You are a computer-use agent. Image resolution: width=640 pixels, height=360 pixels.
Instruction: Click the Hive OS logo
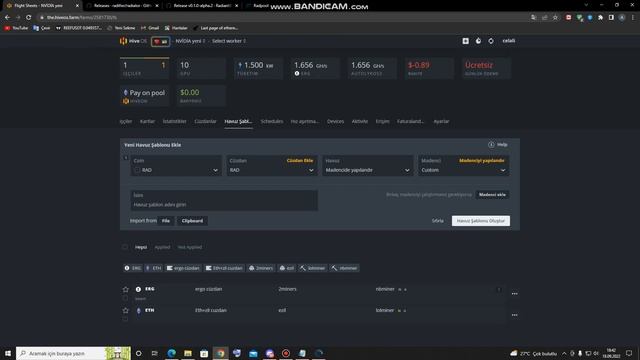[x=133, y=41]
